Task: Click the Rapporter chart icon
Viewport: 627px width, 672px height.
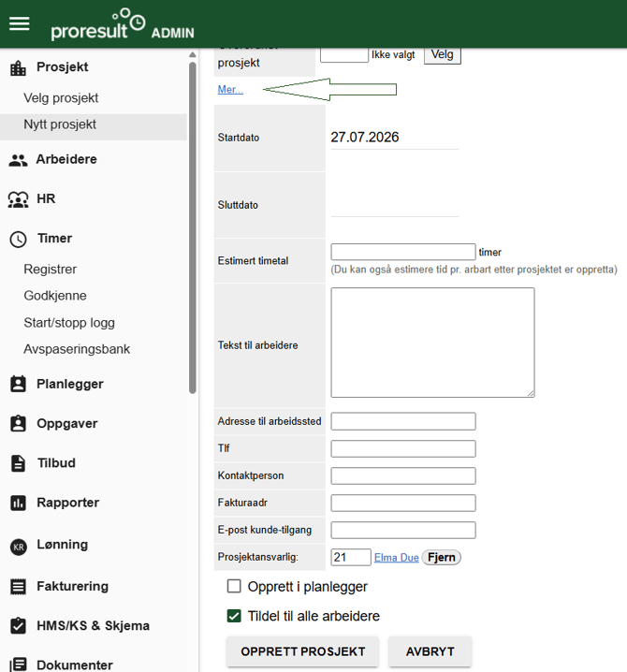Action: [18, 503]
